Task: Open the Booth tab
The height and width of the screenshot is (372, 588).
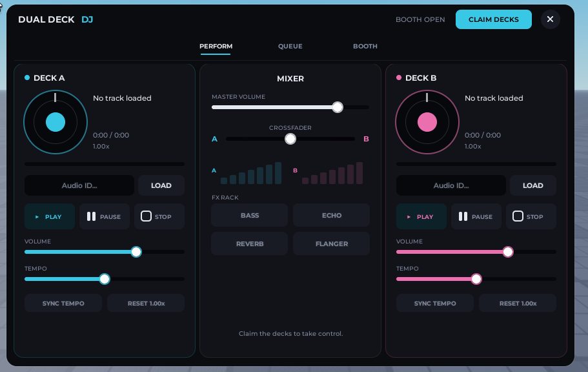Action: 365,46
